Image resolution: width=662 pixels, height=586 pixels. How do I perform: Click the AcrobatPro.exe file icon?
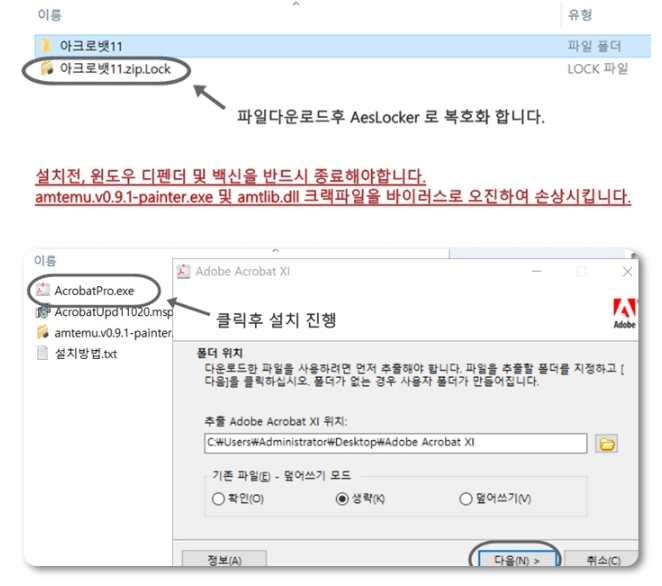coord(43,290)
